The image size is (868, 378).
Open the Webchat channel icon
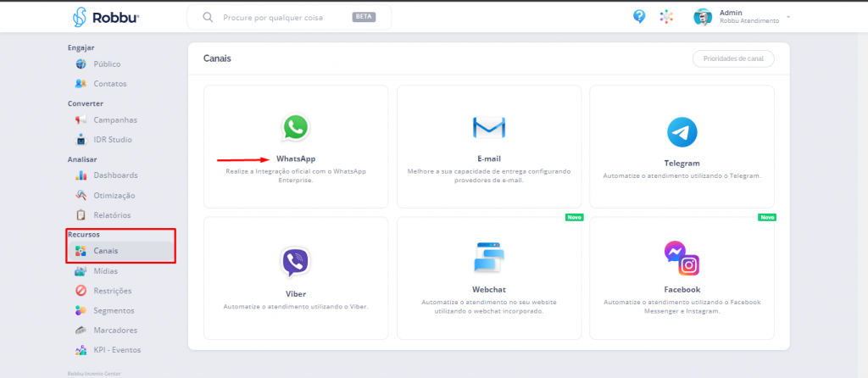tap(489, 258)
